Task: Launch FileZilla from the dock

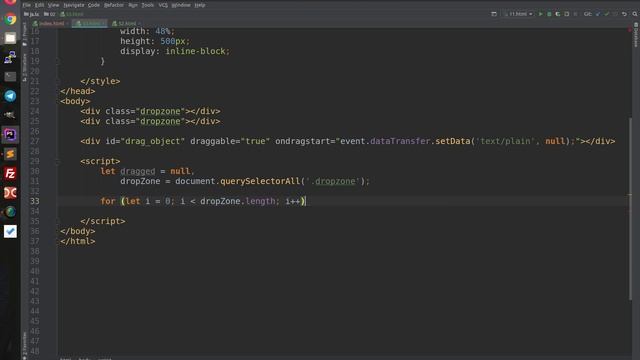Action: tap(10, 173)
